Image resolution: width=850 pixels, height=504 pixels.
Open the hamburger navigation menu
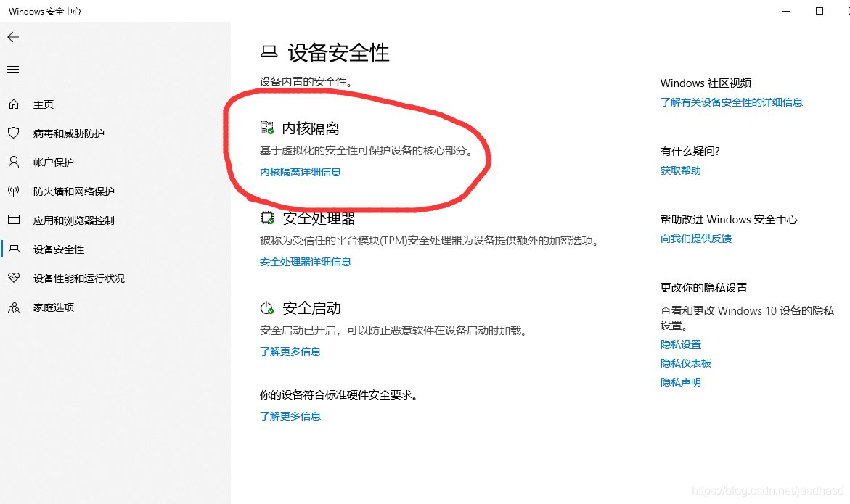(x=13, y=70)
